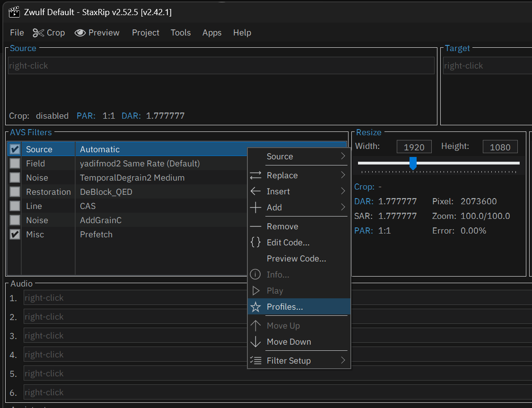
Task: Open the Project menu
Action: [x=146, y=33]
